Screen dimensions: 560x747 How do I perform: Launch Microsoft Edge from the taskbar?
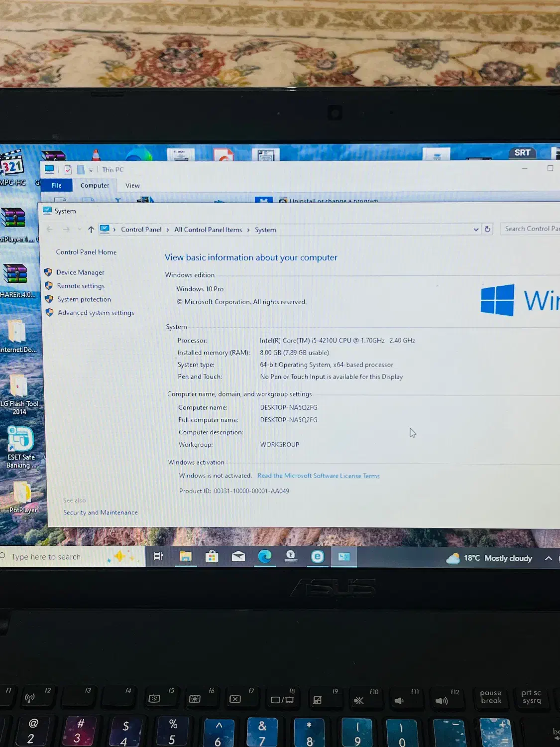[264, 556]
